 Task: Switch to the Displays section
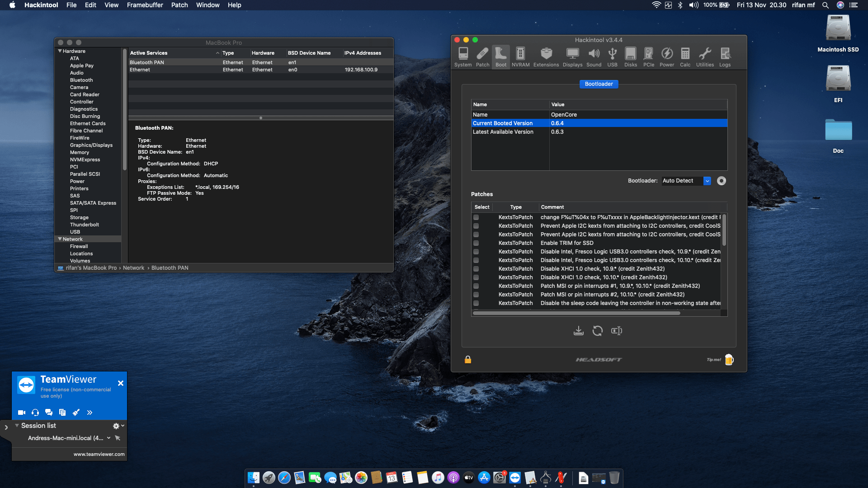(572, 56)
